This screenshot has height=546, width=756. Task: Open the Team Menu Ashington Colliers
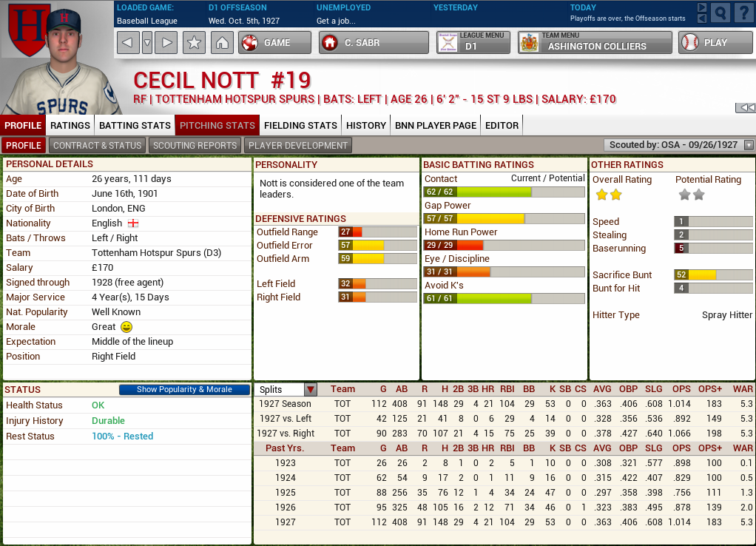595,42
